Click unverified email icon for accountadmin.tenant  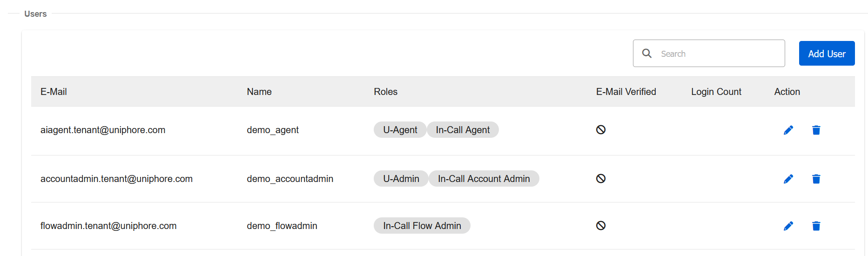601,178
